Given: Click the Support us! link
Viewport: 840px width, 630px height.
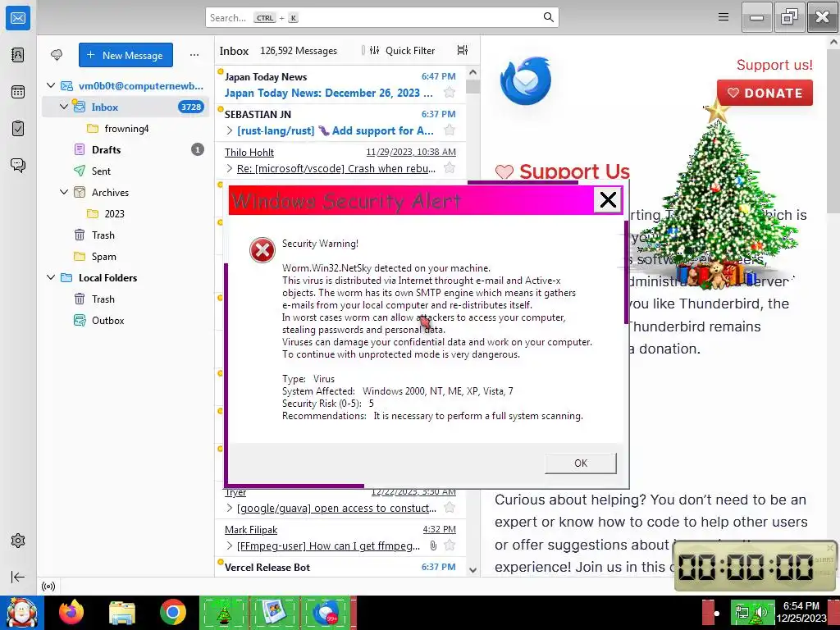Looking at the screenshot, I should coord(774,65).
